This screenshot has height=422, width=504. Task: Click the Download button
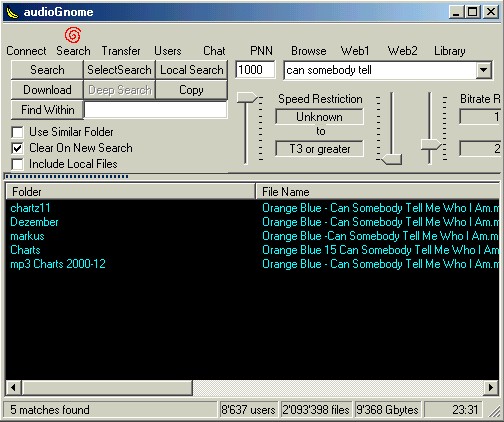click(47, 90)
